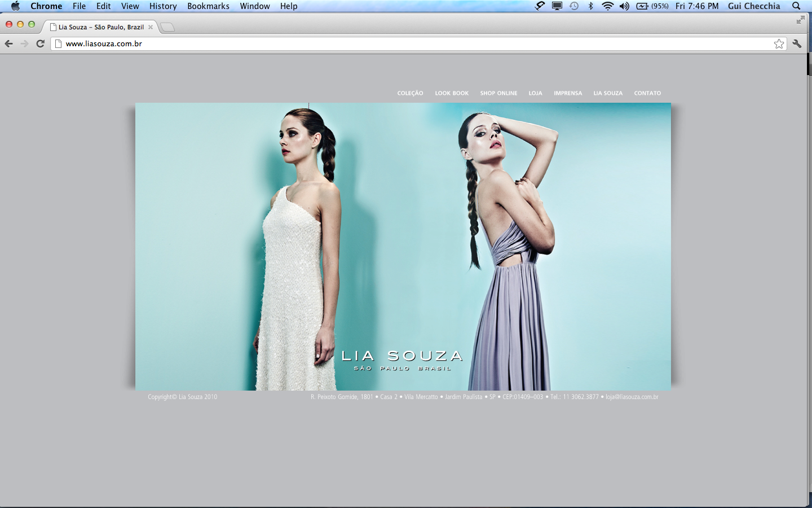Click the SÃO PAULO BRASIL text under the logo
The width and height of the screenshot is (812, 508).
pyautogui.click(x=403, y=368)
